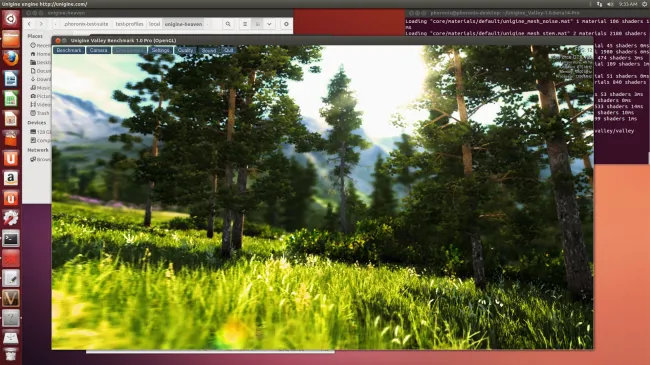The image size is (650, 365).
Task: Toggle Sound in Valley benchmark
Action: pyautogui.click(x=209, y=50)
